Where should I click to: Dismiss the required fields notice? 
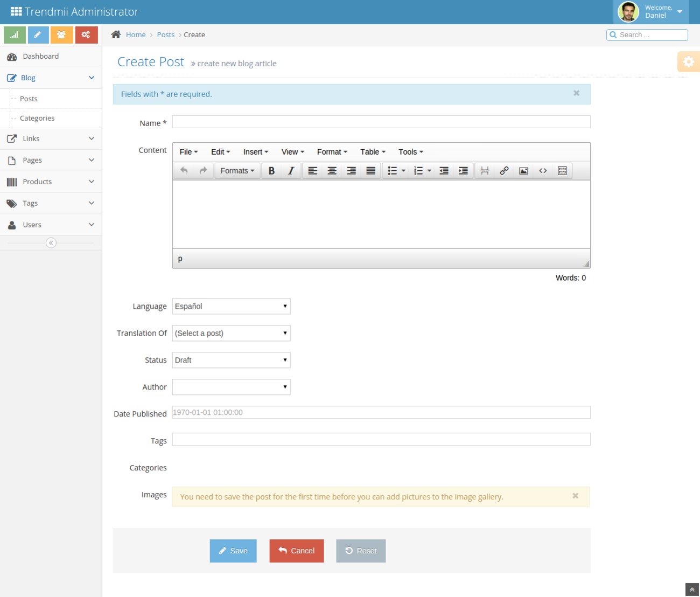tap(576, 93)
